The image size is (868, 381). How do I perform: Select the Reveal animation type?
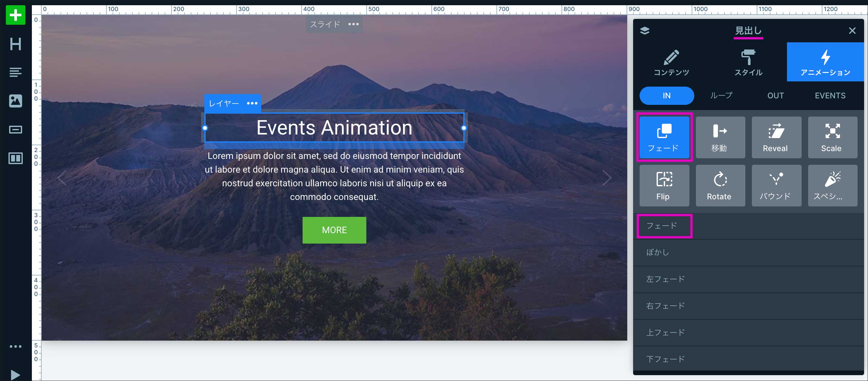776,137
